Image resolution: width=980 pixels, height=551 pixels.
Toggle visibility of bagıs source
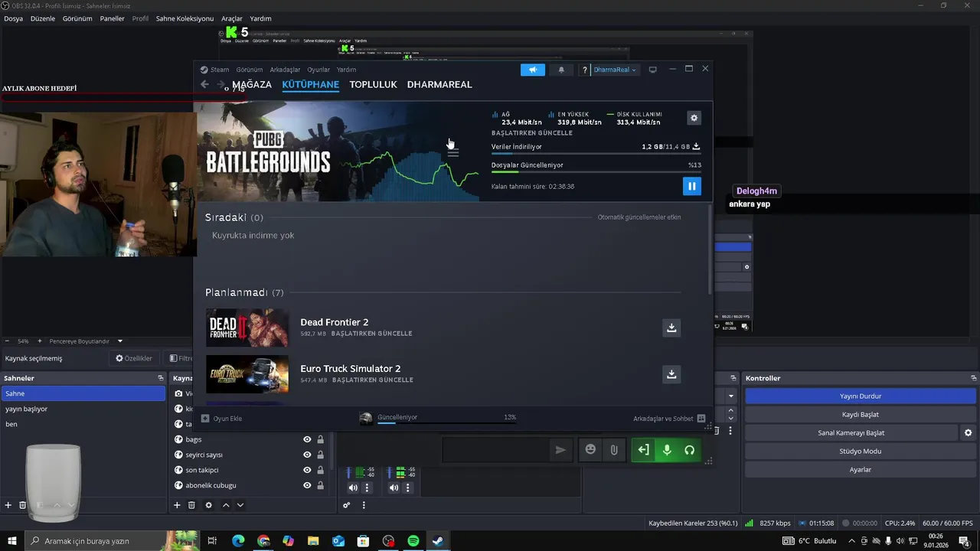click(x=307, y=439)
